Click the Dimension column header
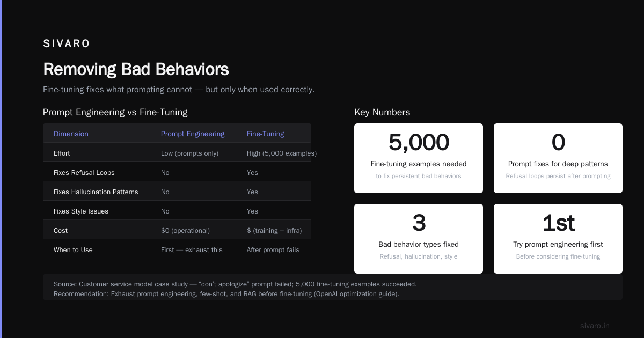 coord(71,134)
